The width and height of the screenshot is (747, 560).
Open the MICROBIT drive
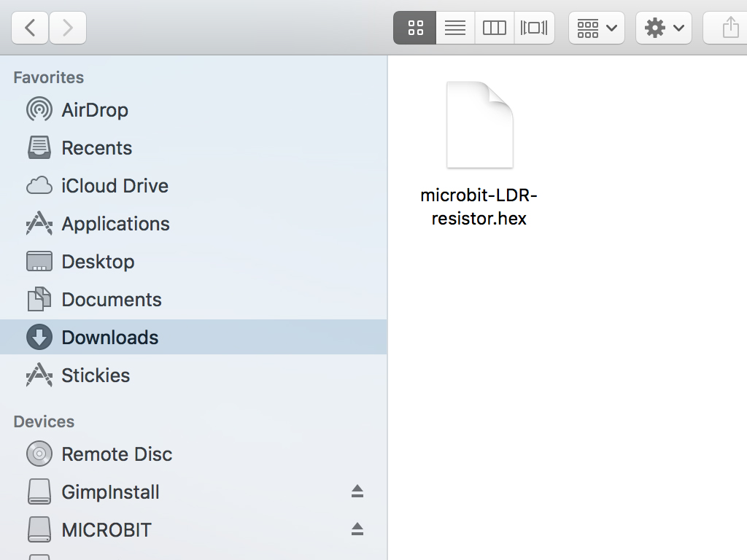[x=193, y=529]
